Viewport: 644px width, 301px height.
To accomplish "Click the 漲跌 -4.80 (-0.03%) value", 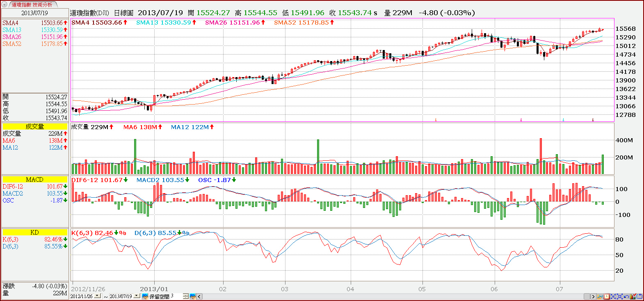I will coord(50,286).
